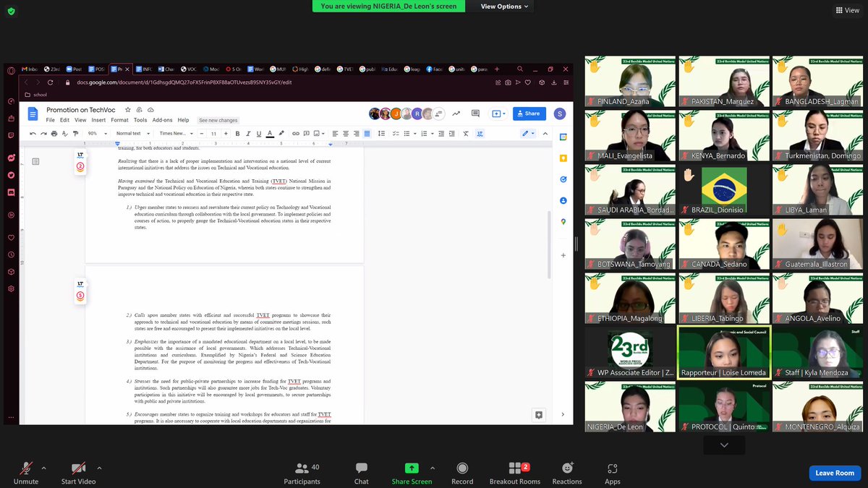Open Google Keep in side panel
This screenshot has width=868, height=488.
563,158
